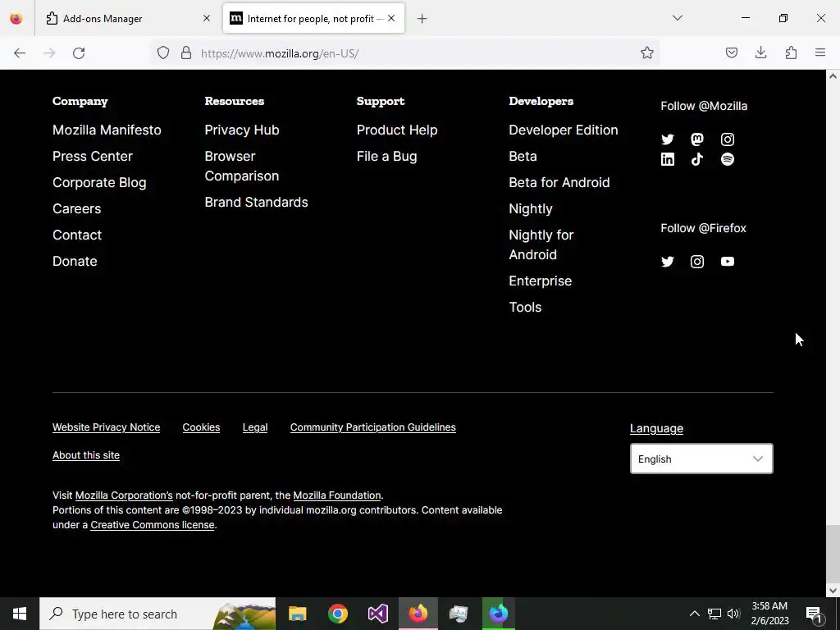840x630 pixels.
Task: Open the Downloads panel
Action: pos(760,52)
